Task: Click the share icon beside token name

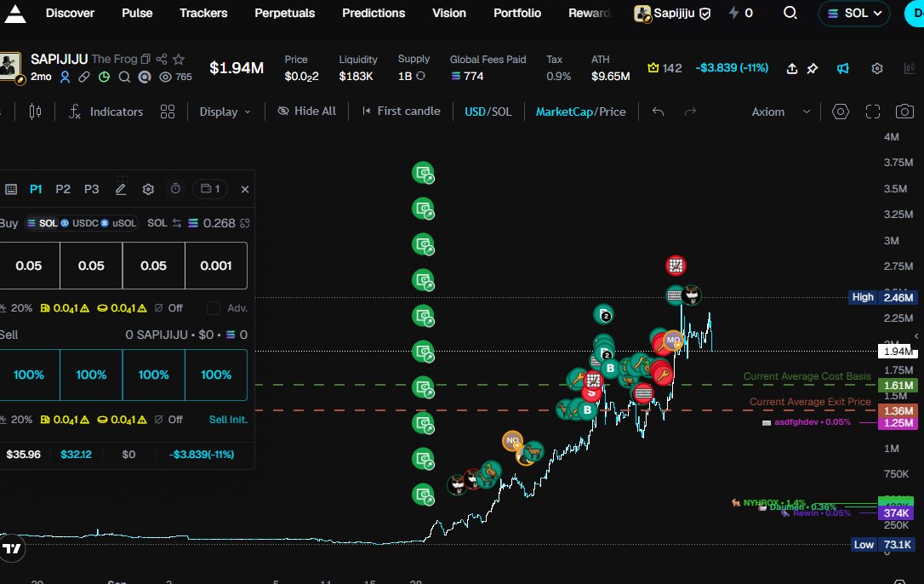Action: (162, 59)
